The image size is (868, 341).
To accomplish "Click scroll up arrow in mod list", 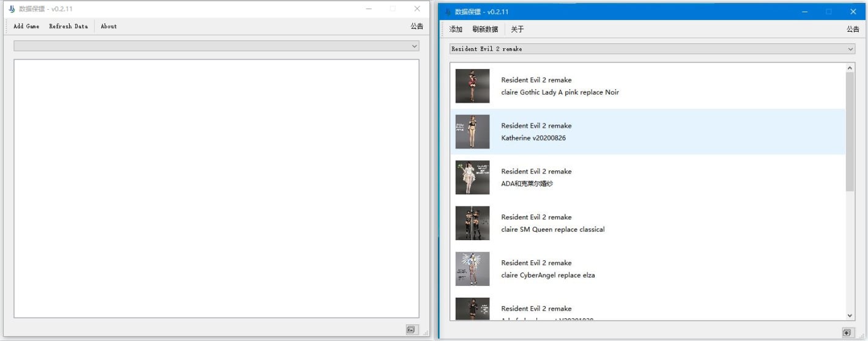I will (x=850, y=67).
